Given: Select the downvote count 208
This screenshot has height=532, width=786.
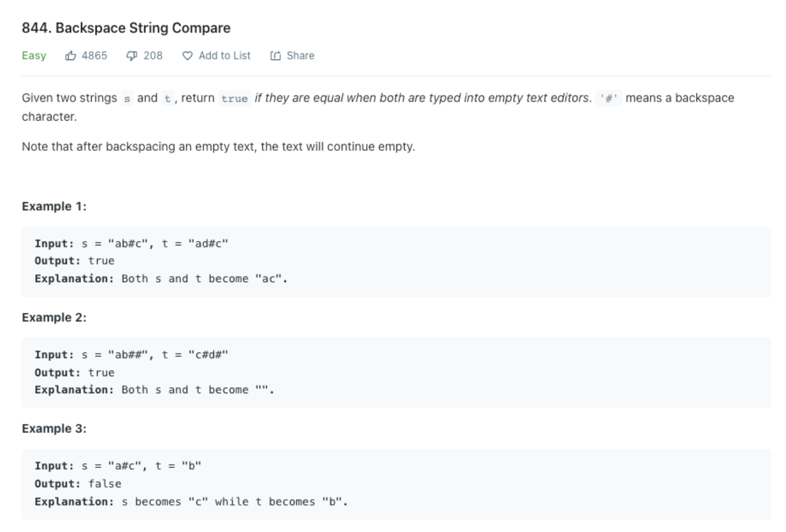Looking at the screenshot, I should (151, 55).
